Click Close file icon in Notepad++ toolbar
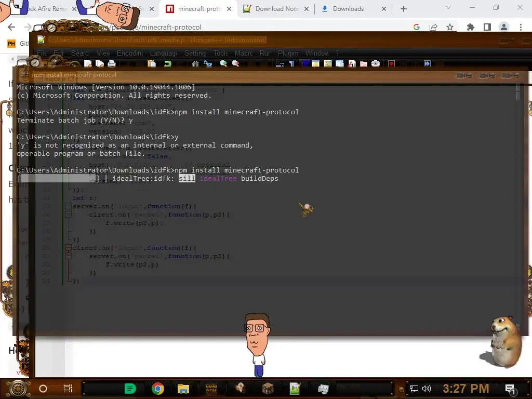 click(x=88, y=63)
